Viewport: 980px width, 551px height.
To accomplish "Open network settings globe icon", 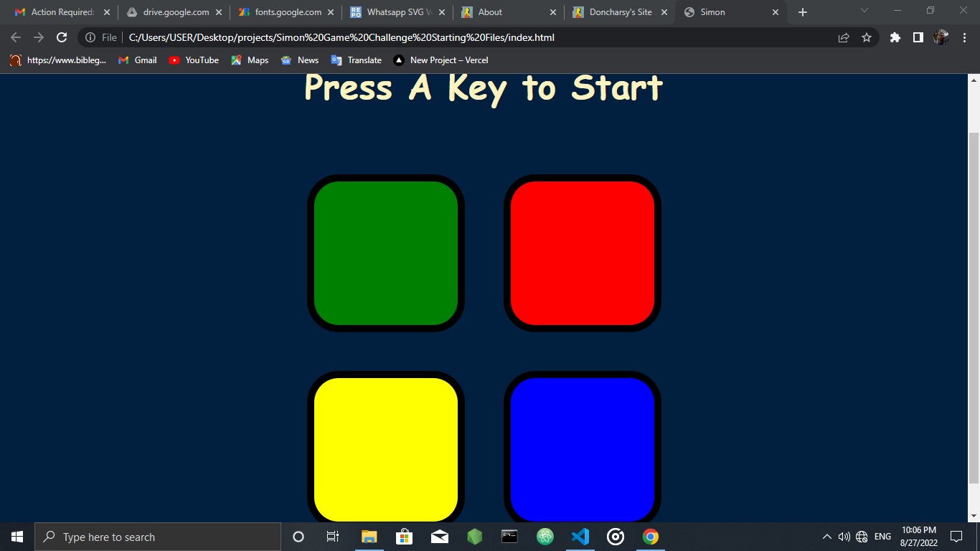I will pyautogui.click(x=862, y=537).
